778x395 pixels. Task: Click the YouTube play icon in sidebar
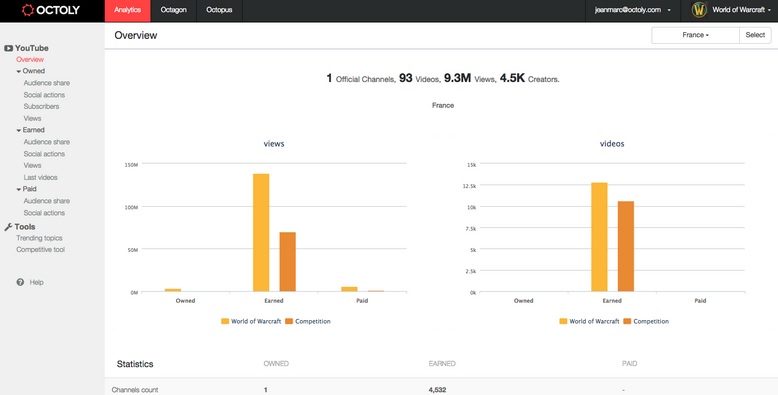point(8,48)
